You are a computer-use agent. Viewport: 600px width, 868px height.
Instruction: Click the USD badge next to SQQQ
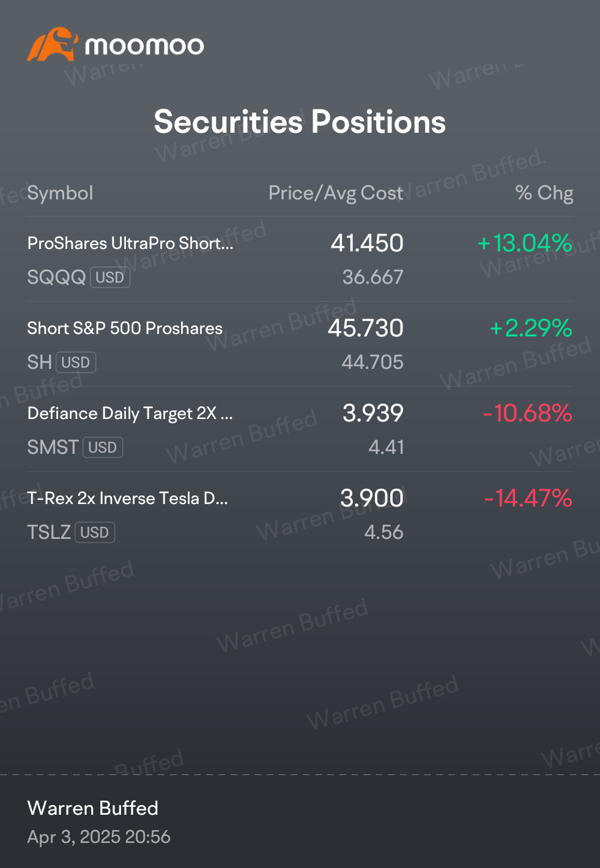pos(110,277)
